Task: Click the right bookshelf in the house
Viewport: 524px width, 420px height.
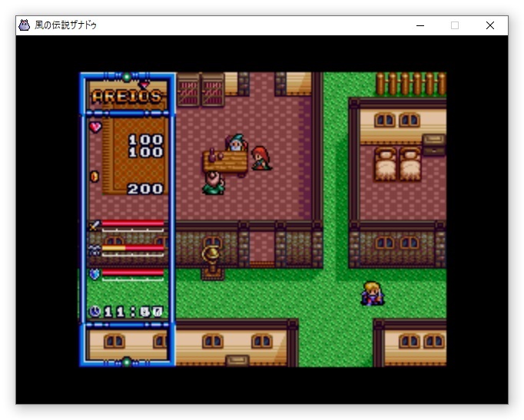Action: tap(213, 90)
